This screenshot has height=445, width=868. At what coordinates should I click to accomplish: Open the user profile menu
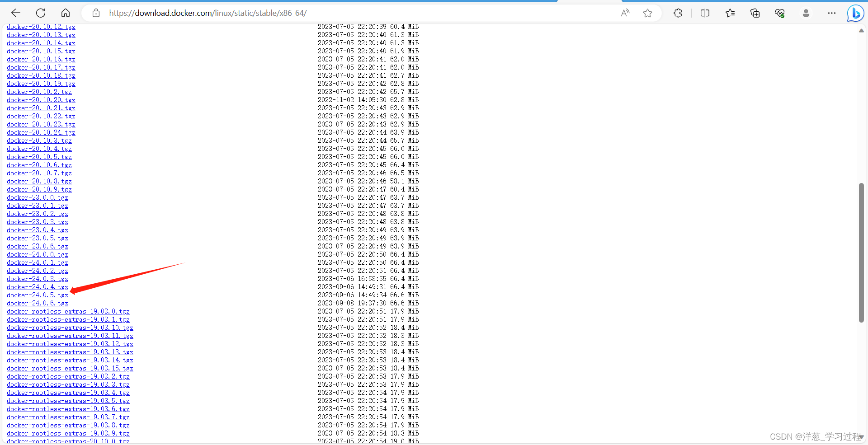click(x=806, y=13)
